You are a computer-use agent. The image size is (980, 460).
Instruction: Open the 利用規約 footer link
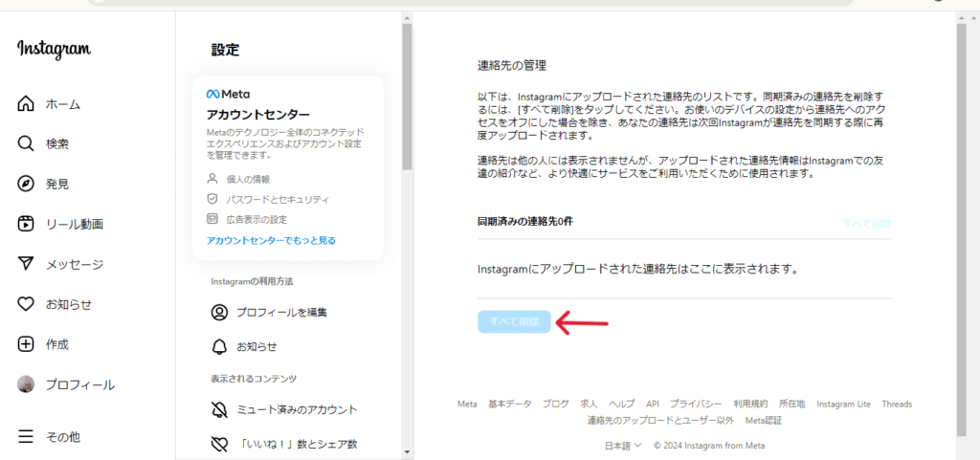[x=750, y=404]
